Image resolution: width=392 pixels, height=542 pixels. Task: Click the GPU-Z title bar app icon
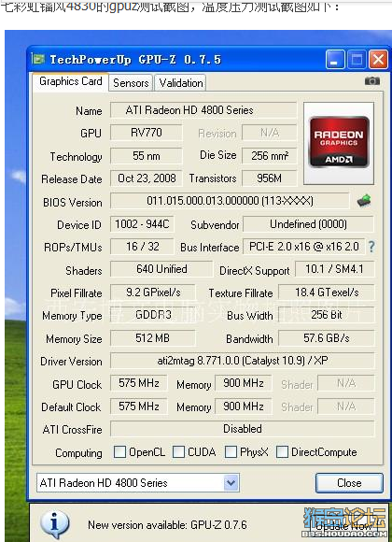tap(38, 59)
